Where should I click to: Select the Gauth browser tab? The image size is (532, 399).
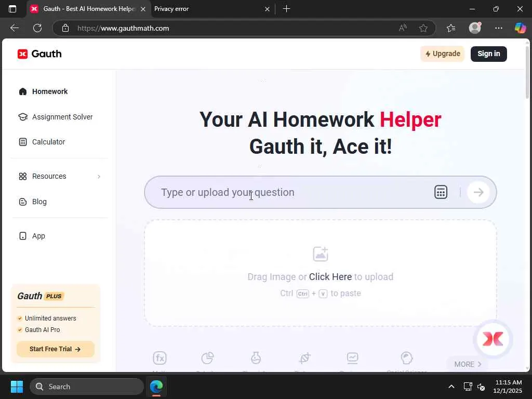pos(89,9)
